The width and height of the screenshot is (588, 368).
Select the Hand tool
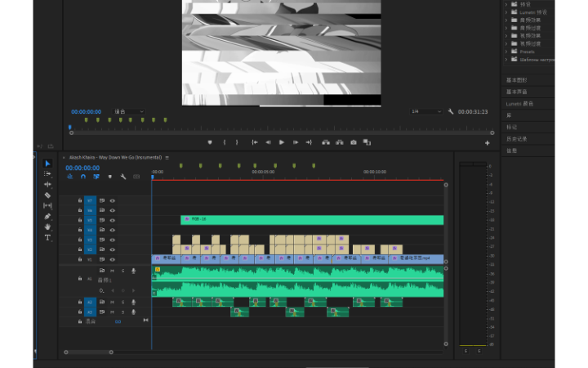[x=47, y=227]
